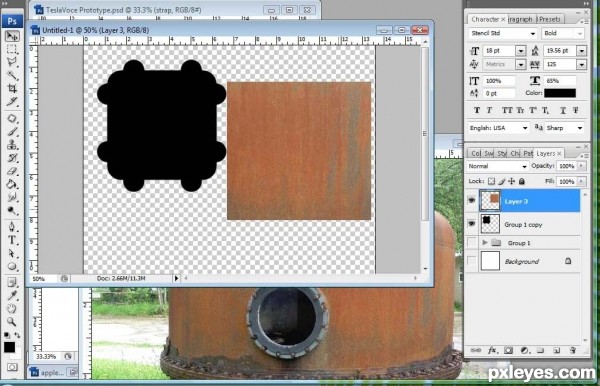Open the Sharp anti-aliasing dropdown

point(580,128)
